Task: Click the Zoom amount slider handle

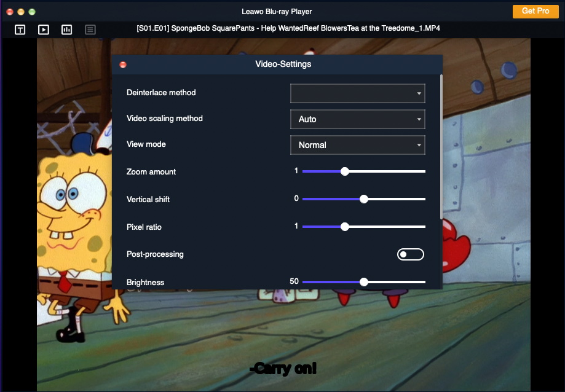Action: click(x=345, y=171)
